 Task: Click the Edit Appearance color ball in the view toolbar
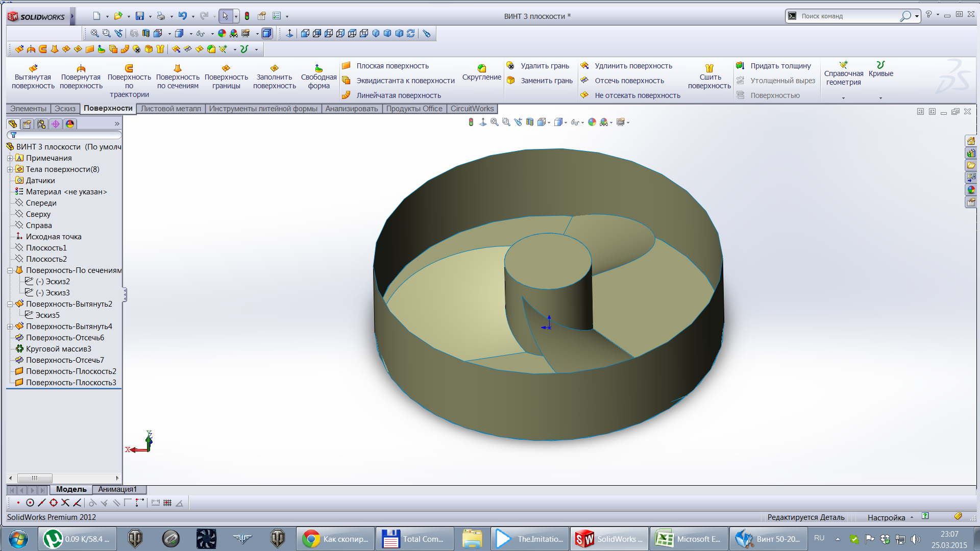point(592,122)
